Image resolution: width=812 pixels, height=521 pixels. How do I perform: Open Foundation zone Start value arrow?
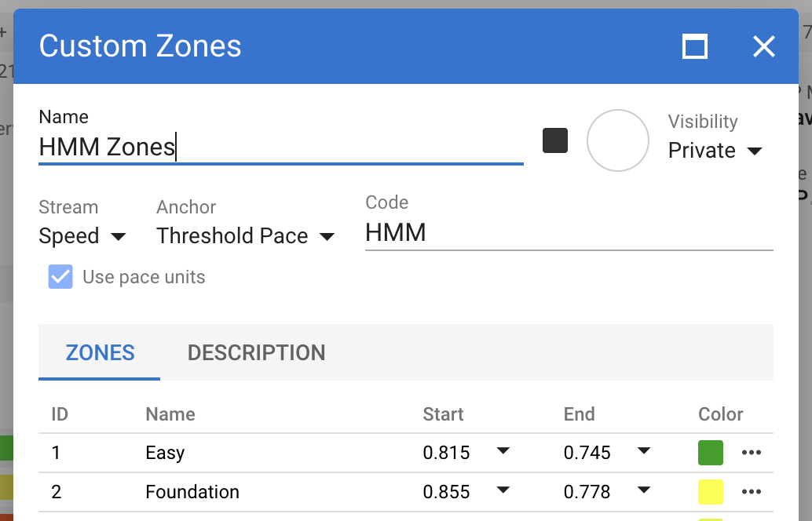503,490
